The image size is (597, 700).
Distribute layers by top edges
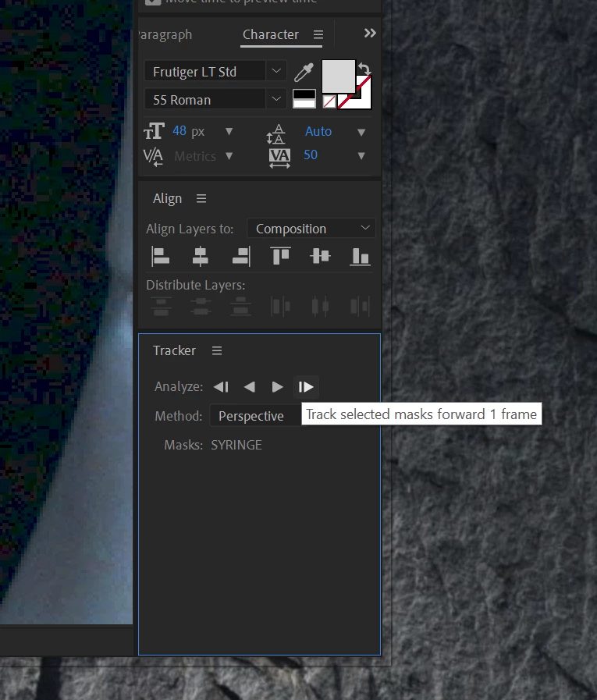coord(162,306)
